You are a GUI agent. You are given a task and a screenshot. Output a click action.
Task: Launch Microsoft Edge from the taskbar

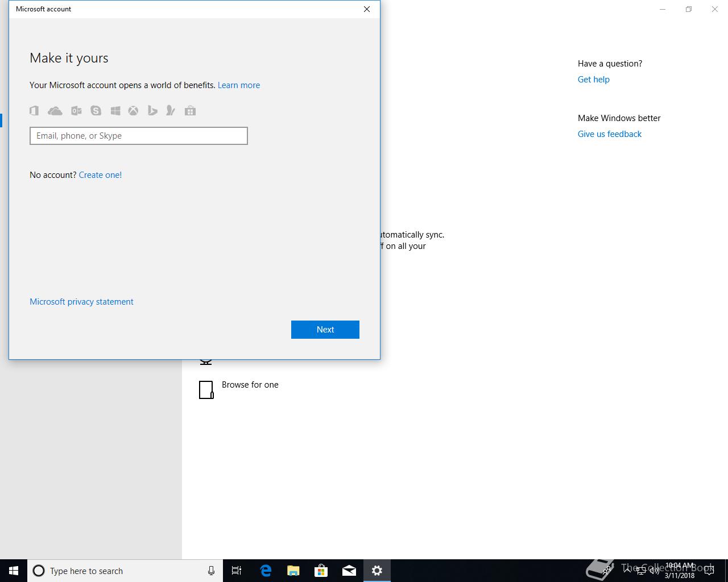click(x=266, y=571)
